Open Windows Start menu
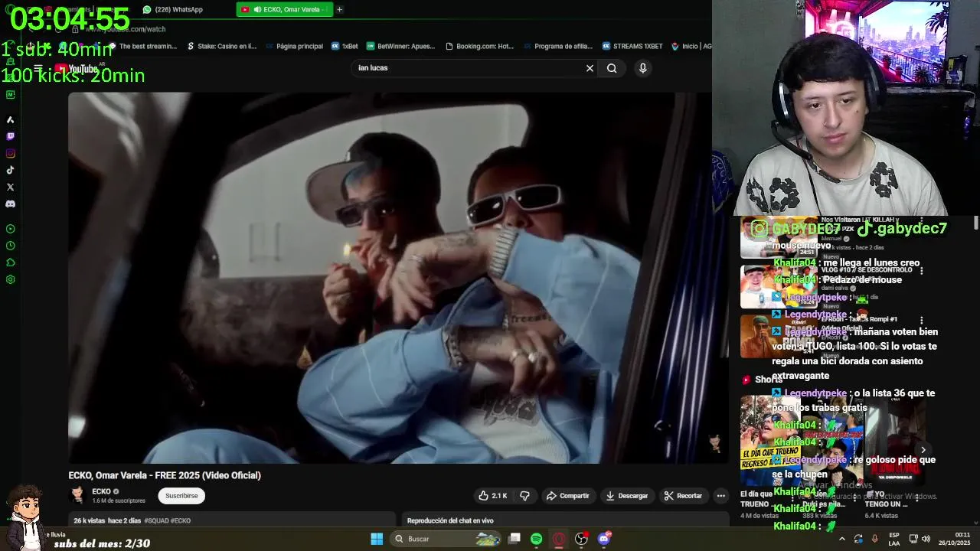Viewport: 980px width, 551px height. coord(377,539)
